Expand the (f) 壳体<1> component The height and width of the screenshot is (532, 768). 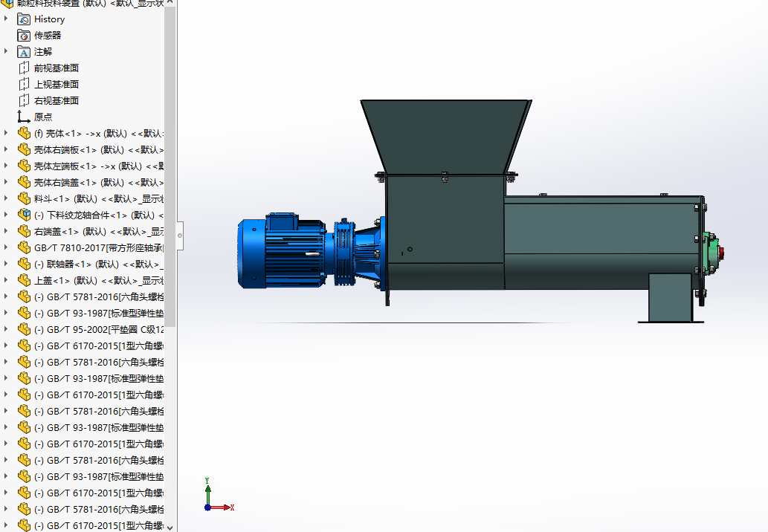pos(6,133)
